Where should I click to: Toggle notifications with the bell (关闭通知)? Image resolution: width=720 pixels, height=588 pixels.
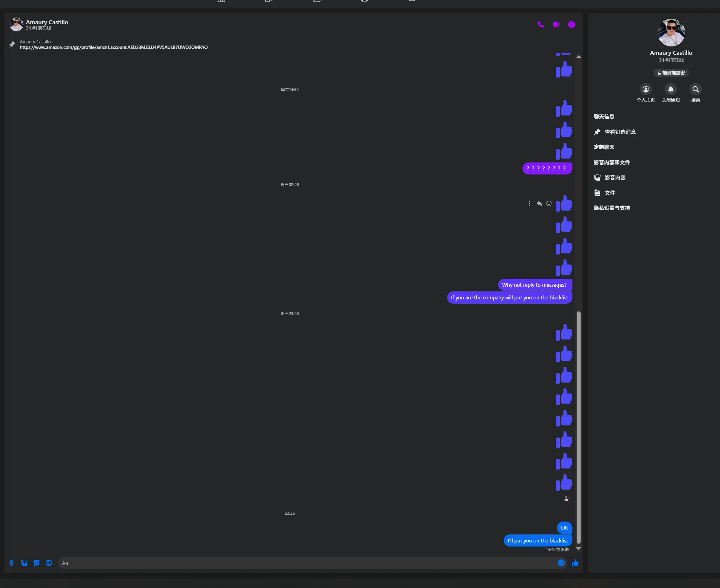click(670, 90)
